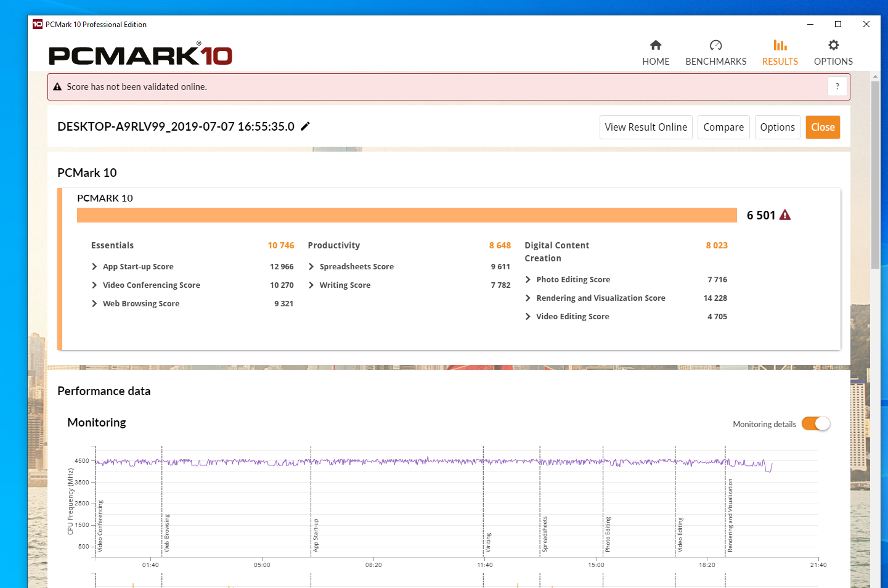Expand Spreadsheets Score details
This screenshot has width=888, height=588.
tap(311, 266)
